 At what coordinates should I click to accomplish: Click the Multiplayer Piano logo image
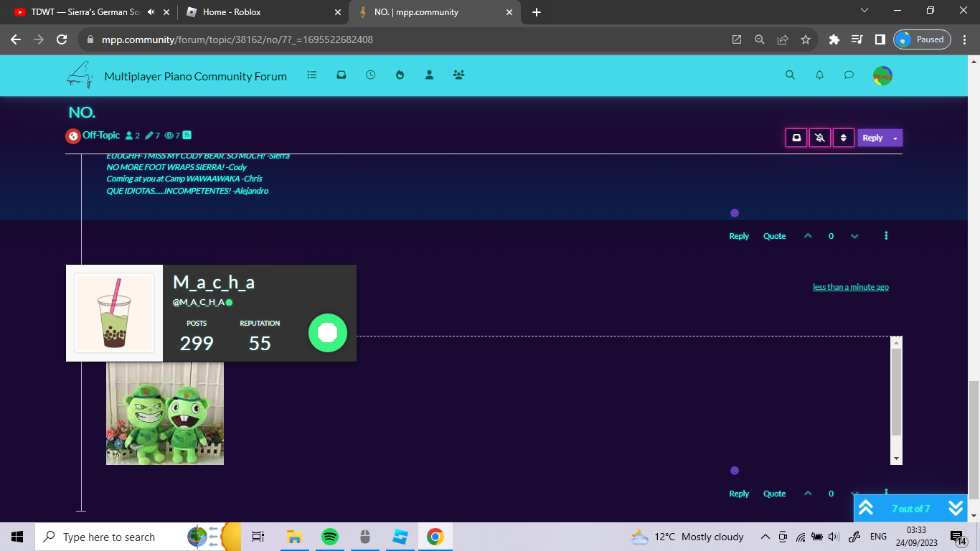80,75
